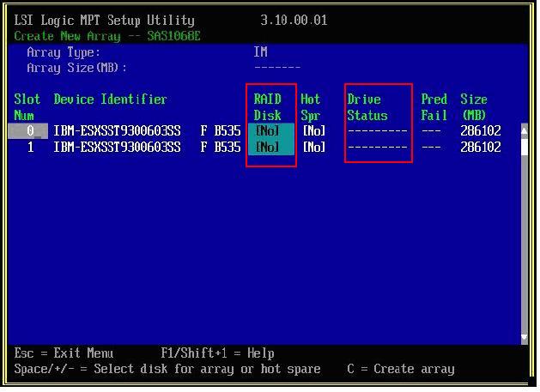Click the scrollbar up arrow
This screenshot has width=540, height=392.
(524, 131)
